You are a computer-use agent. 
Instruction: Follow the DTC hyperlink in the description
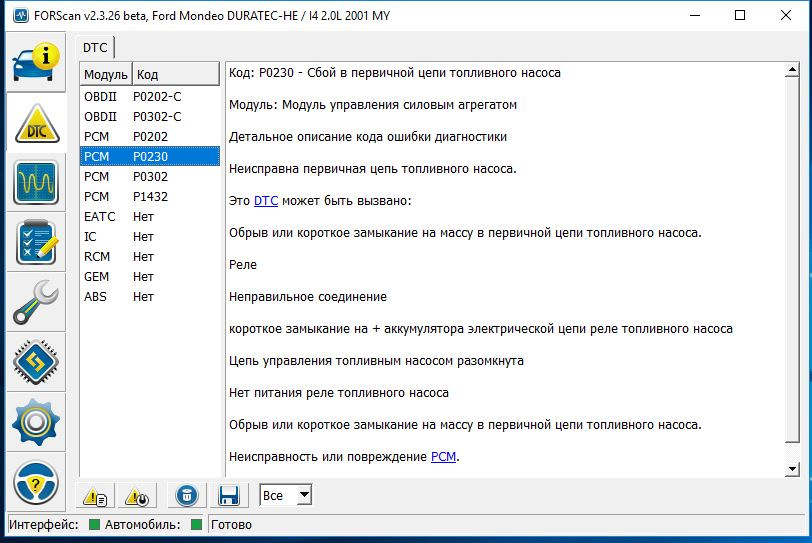(266, 201)
